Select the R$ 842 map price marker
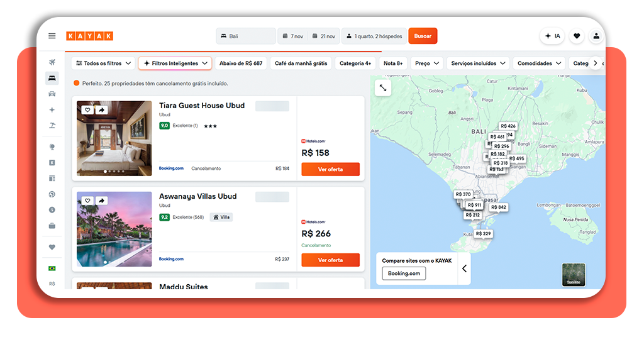This screenshot has height=337, width=644. tap(499, 207)
